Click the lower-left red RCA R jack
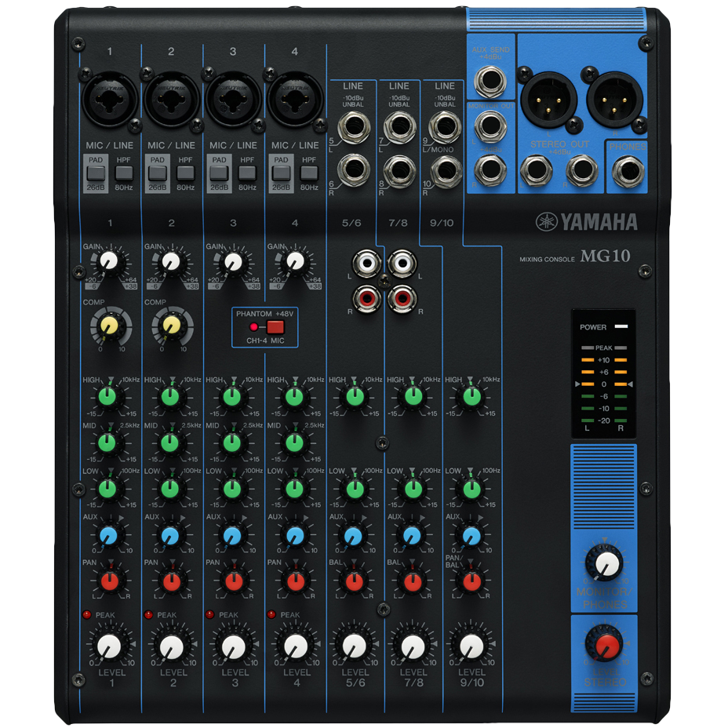The width and height of the screenshot is (728, 728). 367,299
